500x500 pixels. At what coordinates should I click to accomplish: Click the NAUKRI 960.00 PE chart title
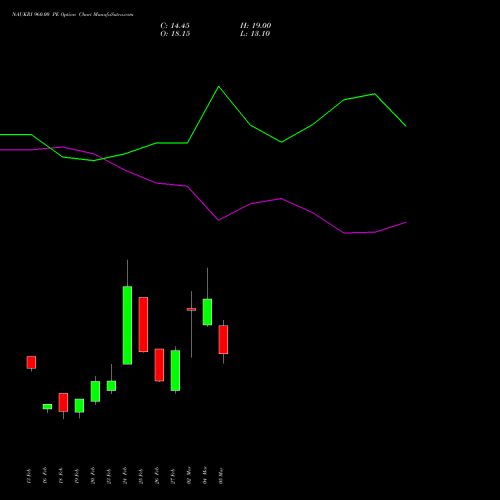[x=72, y=15]
